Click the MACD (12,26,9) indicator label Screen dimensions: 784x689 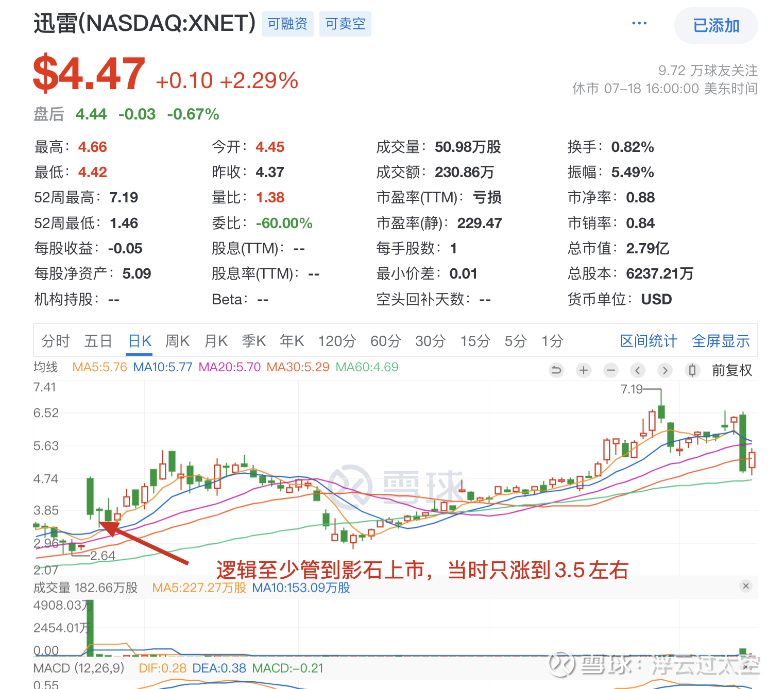79,668
